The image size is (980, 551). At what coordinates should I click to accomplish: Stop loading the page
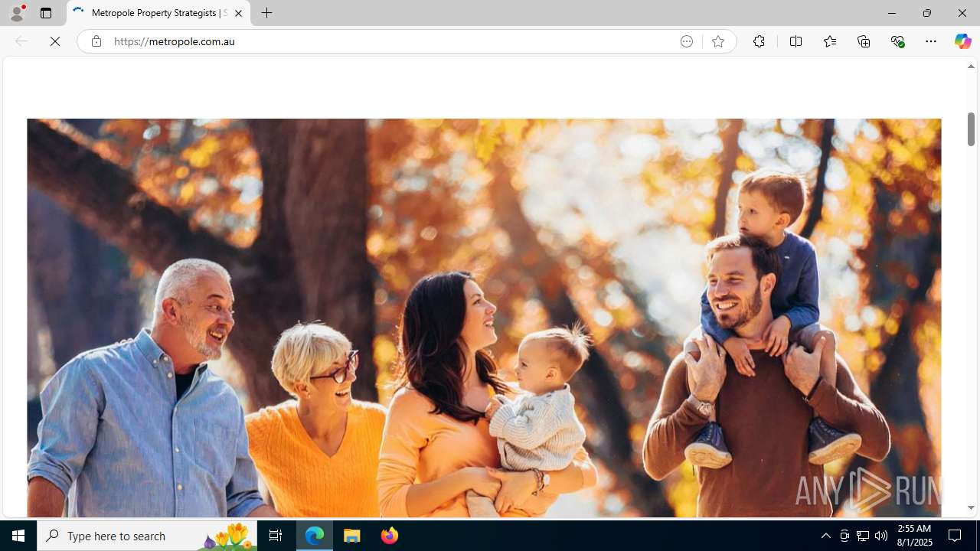[55, 41]
